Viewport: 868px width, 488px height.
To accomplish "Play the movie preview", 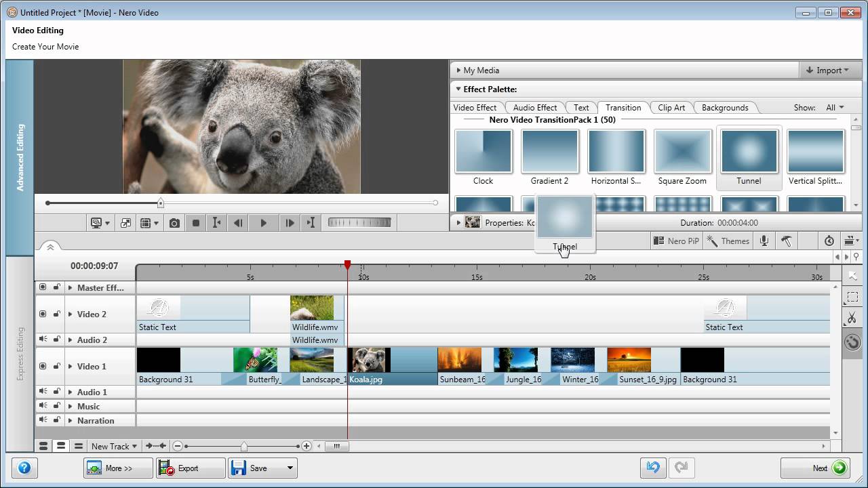I will click(x=263, y=223).
